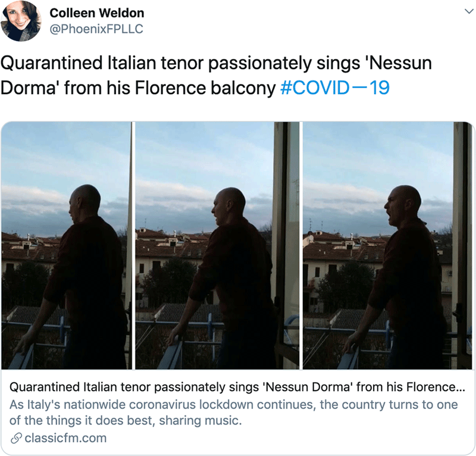View right image of tenor singing open-mouthed
The height and width of the screenshot is (456, 476).
(x=388, y=245)
